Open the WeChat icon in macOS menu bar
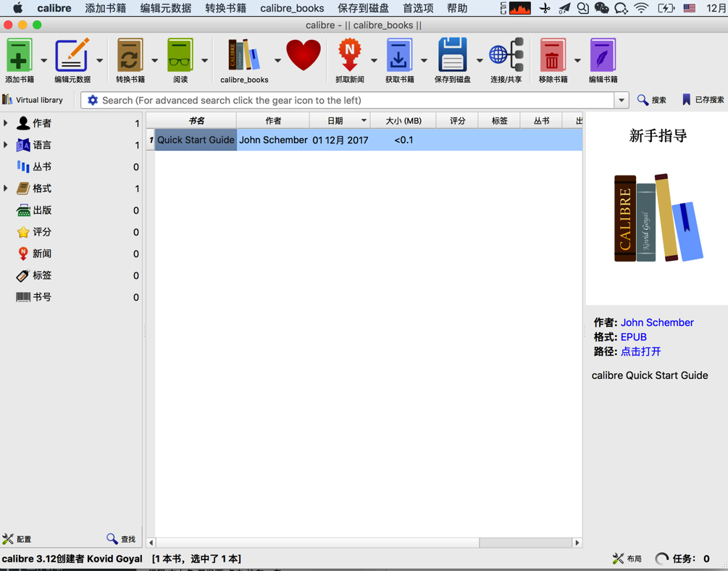728x571 pixels. pyautogui.click(x=602, y=8)
